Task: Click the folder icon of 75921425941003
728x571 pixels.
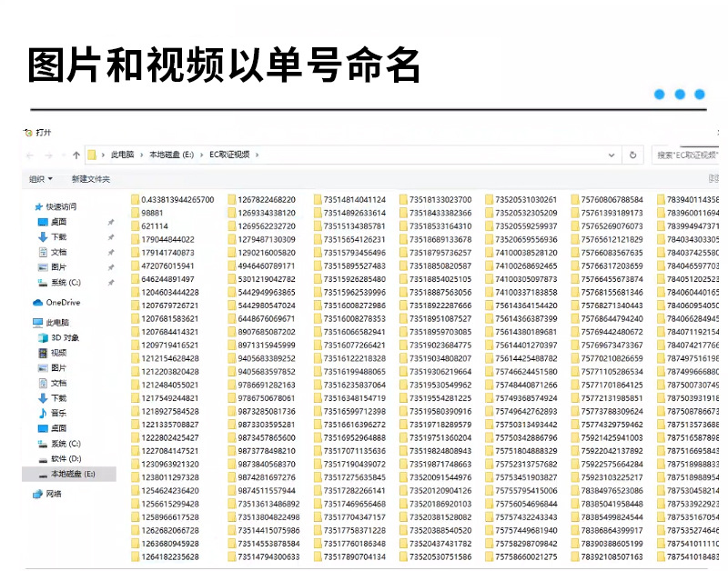Action: pyautogui.click(x=575, y=437)
